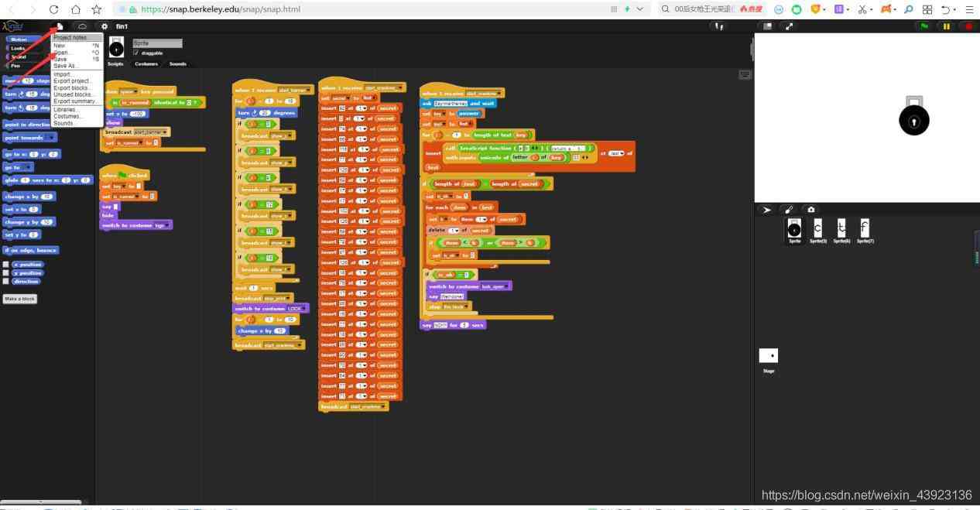Screen dimensions: 980x510
Task: Reload the browser page
Action: coord(53,9)
